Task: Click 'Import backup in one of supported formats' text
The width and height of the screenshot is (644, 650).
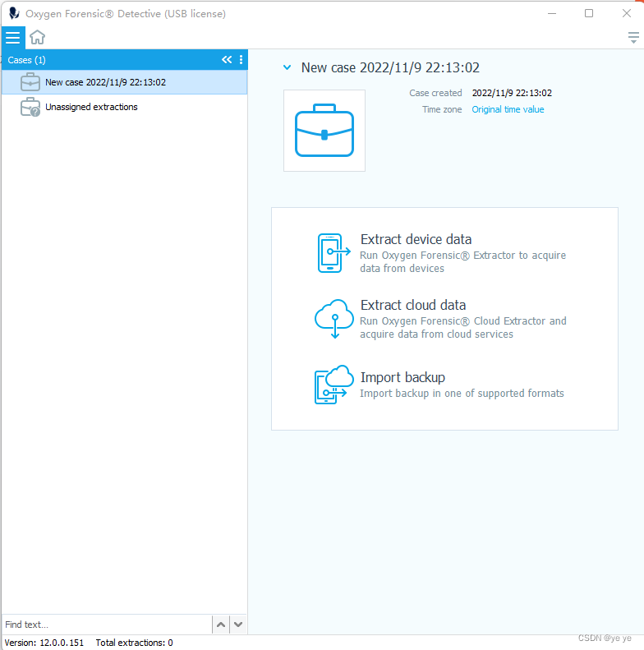Action: point(462,394)
